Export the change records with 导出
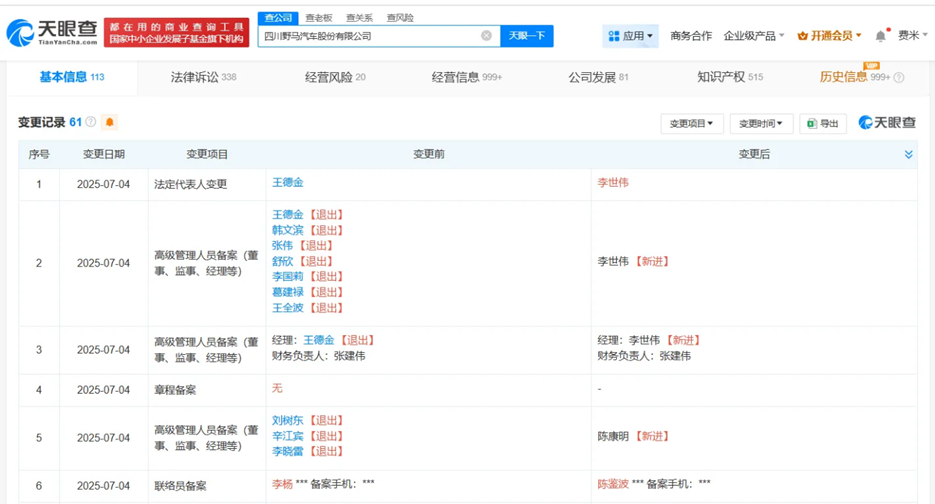Image resolution: width=935 pixels, height=504 pixels. (823, 123)
